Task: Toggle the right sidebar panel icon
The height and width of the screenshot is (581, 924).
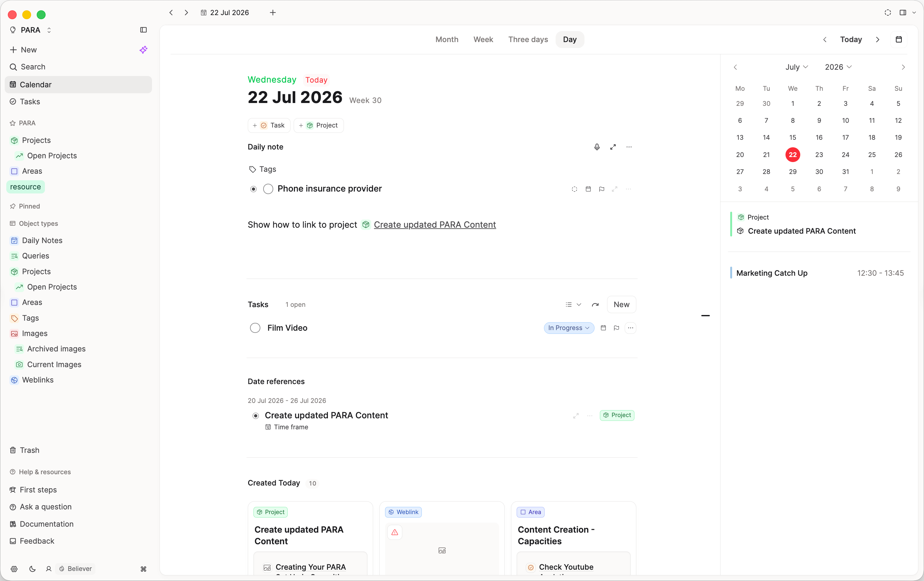Action: (903, 13)
